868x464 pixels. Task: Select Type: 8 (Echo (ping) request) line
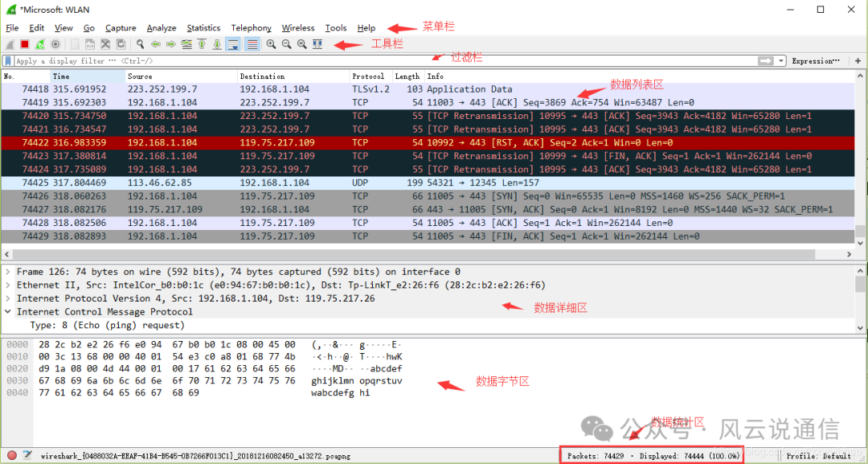108,325
